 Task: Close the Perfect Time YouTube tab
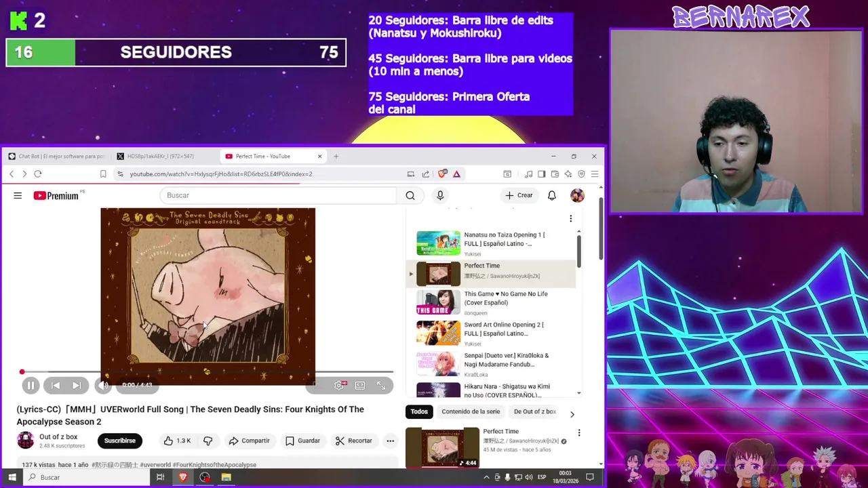(x=319, y=156)
